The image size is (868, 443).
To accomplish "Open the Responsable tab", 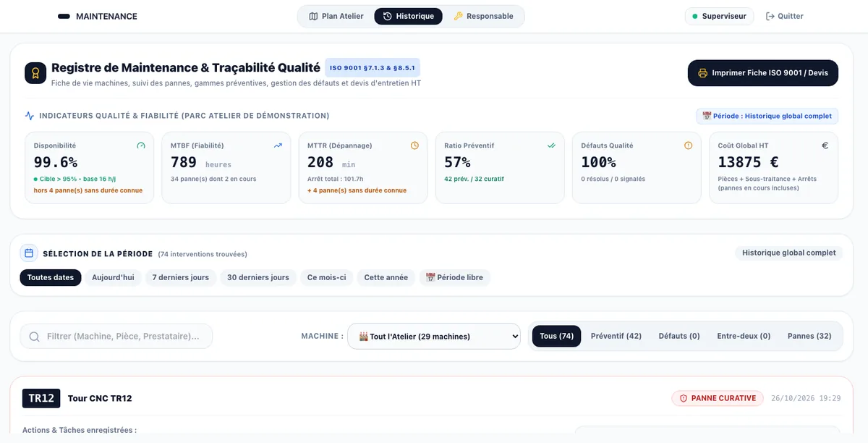I will pyautogui.click(x=483, y=16).
